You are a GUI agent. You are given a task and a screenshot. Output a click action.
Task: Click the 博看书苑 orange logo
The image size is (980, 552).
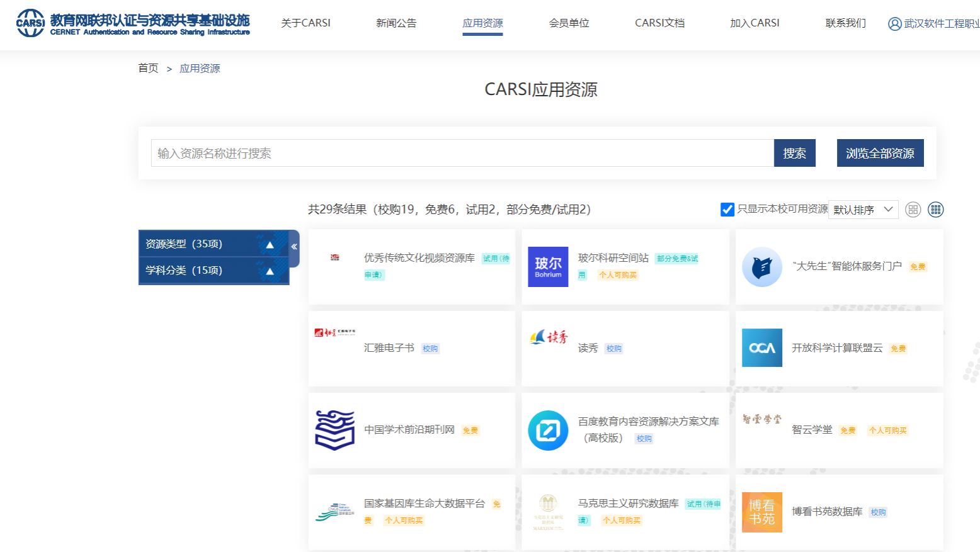(761, 512)
